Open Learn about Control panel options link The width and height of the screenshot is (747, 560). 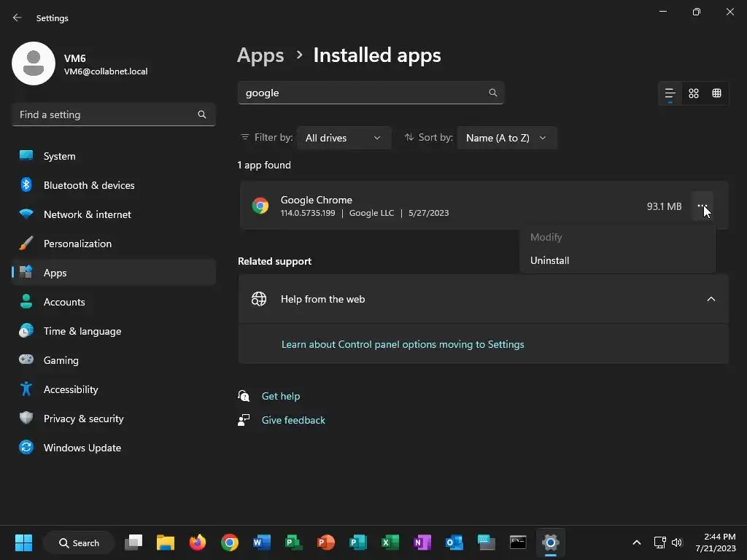coord(403,344)
